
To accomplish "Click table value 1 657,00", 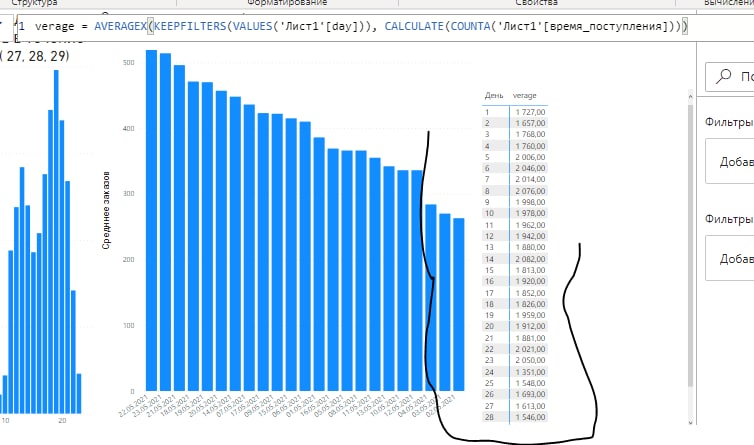I will pos(530,123).
